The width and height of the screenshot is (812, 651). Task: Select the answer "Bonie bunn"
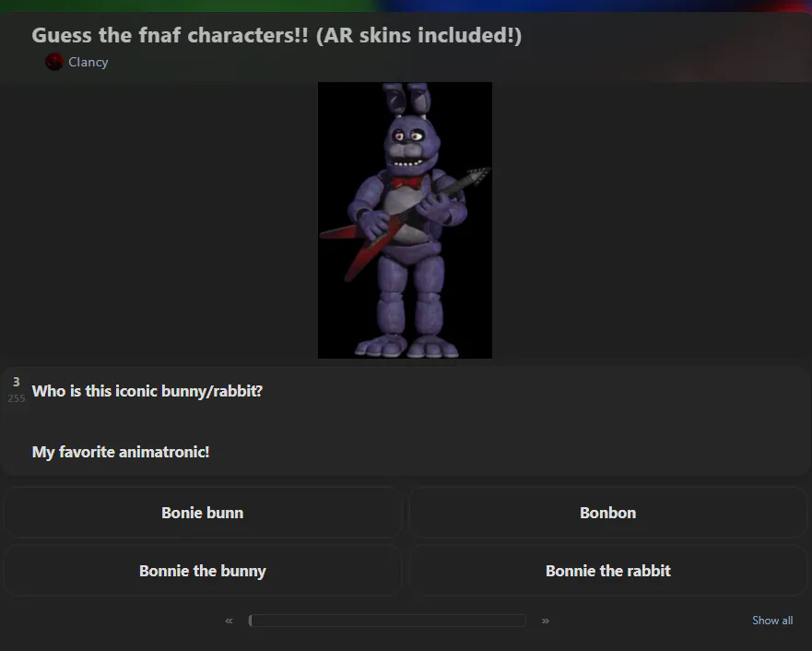(203, 513)
